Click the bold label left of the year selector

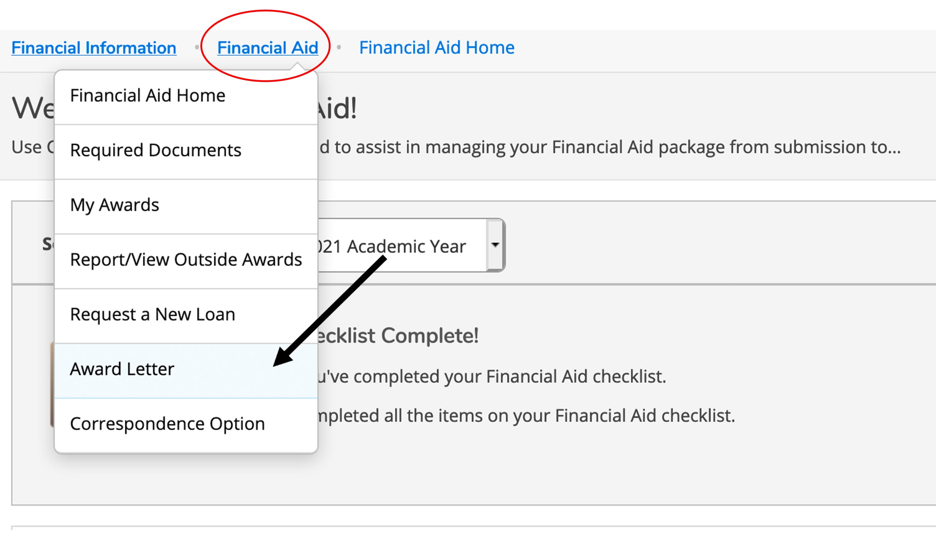[48, 244]
